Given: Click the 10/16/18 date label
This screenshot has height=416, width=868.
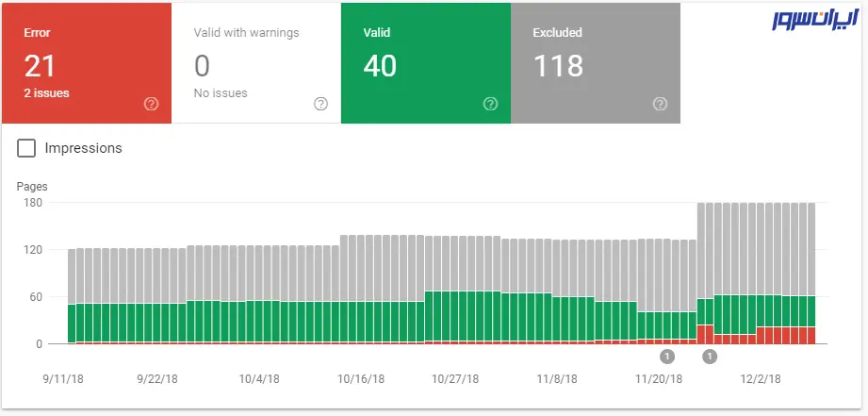Looking at the screenshot, I should (x=361, y=379).
